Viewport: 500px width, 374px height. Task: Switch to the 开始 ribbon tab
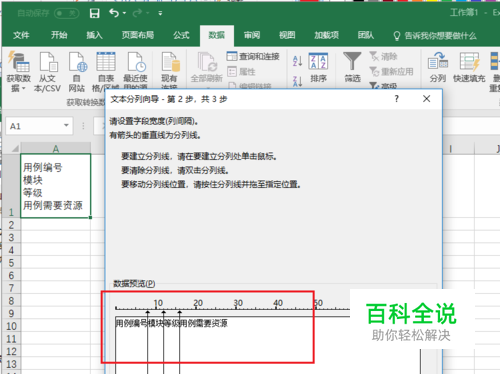coord(59,35)
